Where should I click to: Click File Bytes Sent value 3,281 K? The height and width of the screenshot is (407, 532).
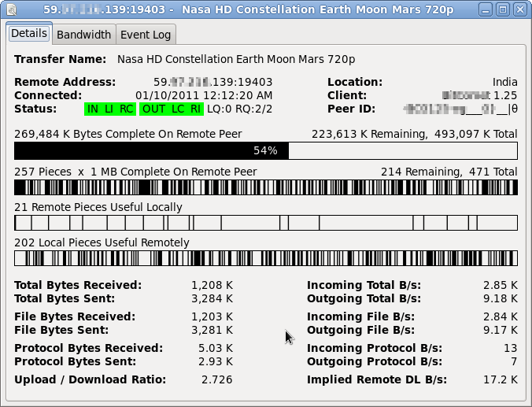pos(212,330)
